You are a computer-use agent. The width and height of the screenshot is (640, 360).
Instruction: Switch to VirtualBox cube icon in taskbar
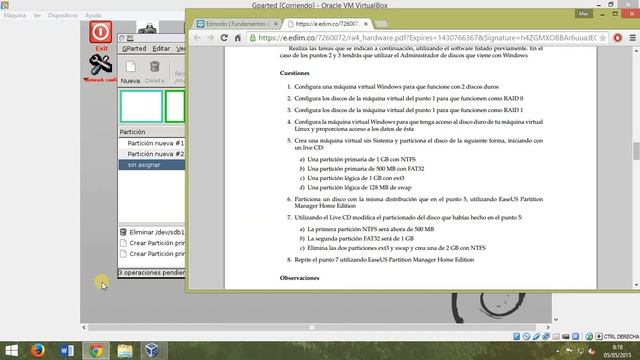pyautogui.click(x=152, y=351)
